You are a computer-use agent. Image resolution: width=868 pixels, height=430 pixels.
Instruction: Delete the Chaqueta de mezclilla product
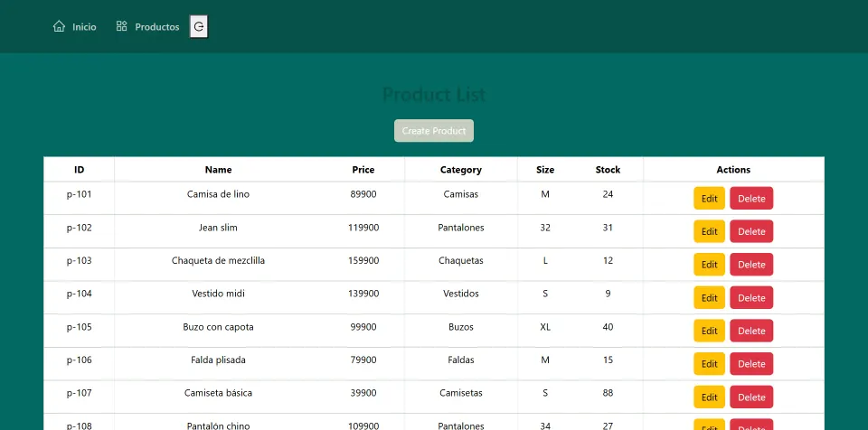tap(751, 265)
